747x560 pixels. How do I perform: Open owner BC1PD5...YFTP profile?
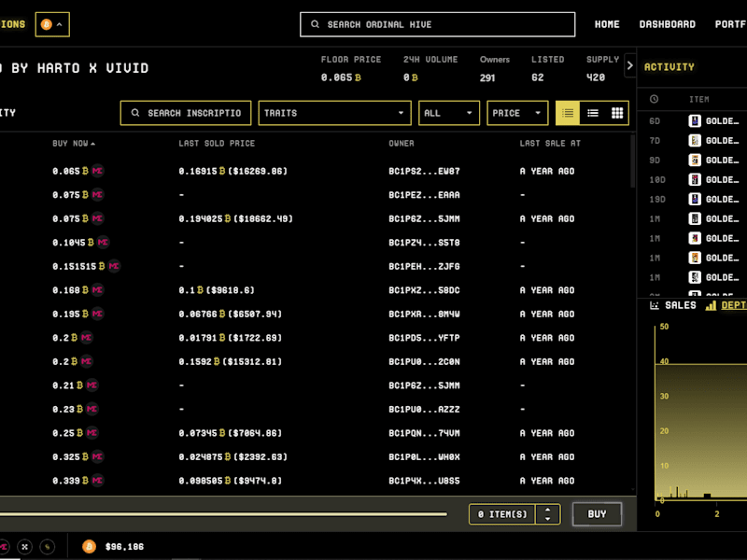[424, 338]
